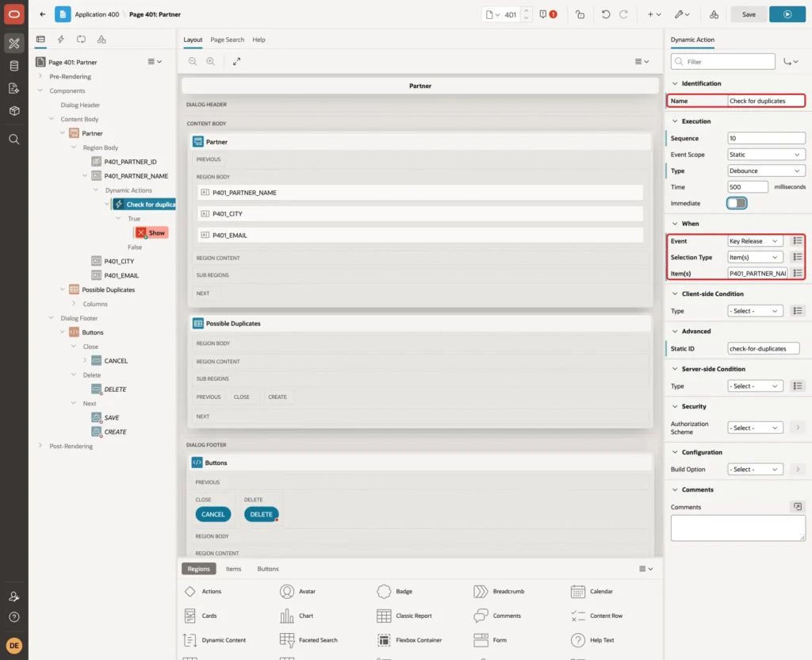The width and height of the screenshot is (812, 660).
Task: Open the Utilities wrench menu
Action: [x=682, y=14]
